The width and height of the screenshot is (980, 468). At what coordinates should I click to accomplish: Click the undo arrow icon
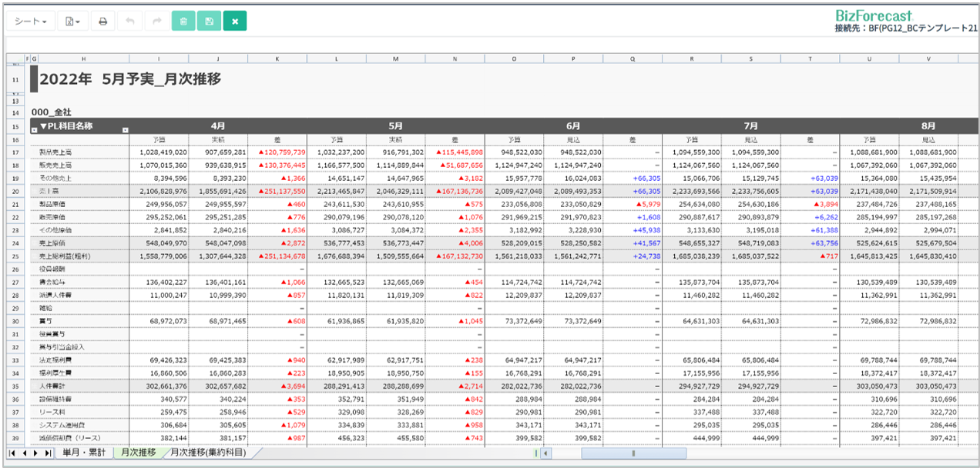click(x=129, y=22)
